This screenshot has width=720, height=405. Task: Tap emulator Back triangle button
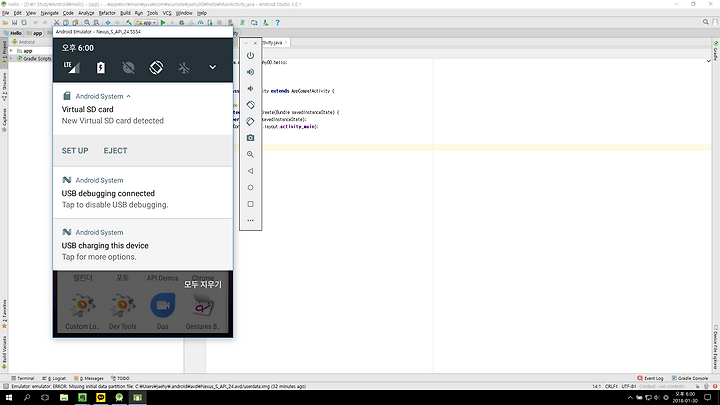click(250, 171)
